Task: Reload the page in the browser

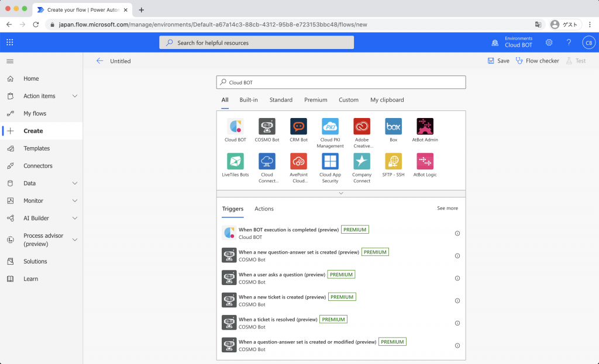Action: coord(36,25)
